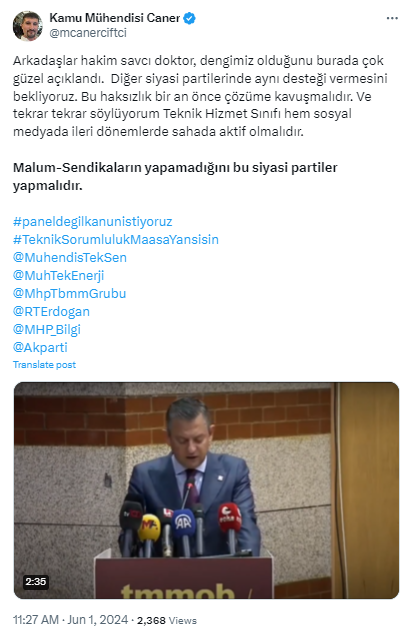This screenshot has width=408, height=634.
Task: Visit the @RTErdogan mention
Action: tap(51, 311)
